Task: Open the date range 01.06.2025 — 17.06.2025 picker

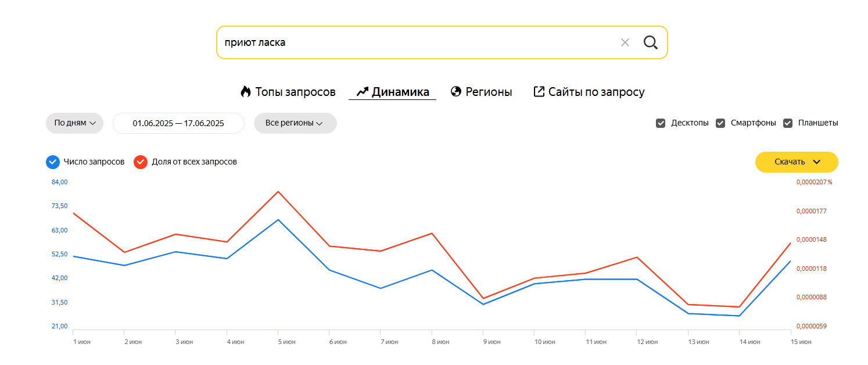Action: pos(178,123)
